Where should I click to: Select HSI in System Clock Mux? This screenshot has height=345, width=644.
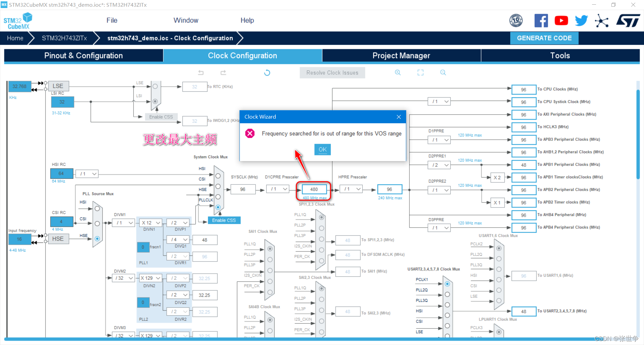[x=218, y=176]
